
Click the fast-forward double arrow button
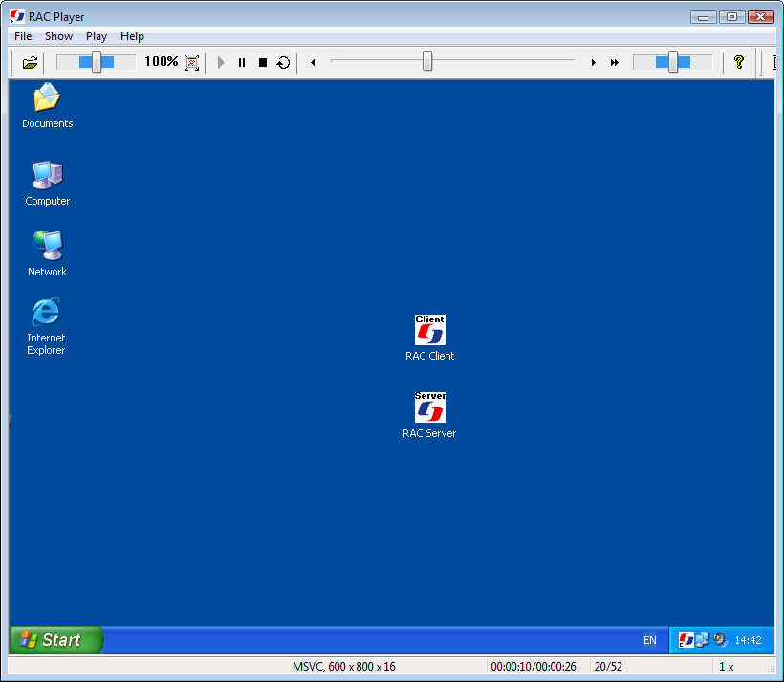tap(615, 62)
